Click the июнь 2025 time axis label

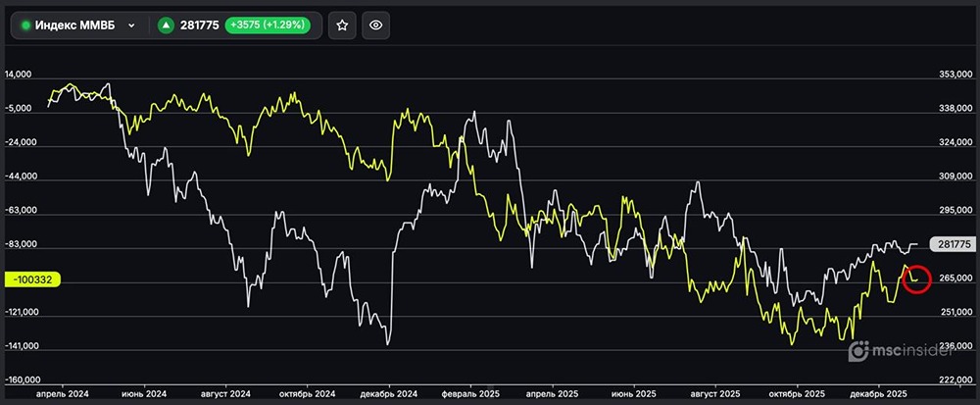(x=634, y=394)
